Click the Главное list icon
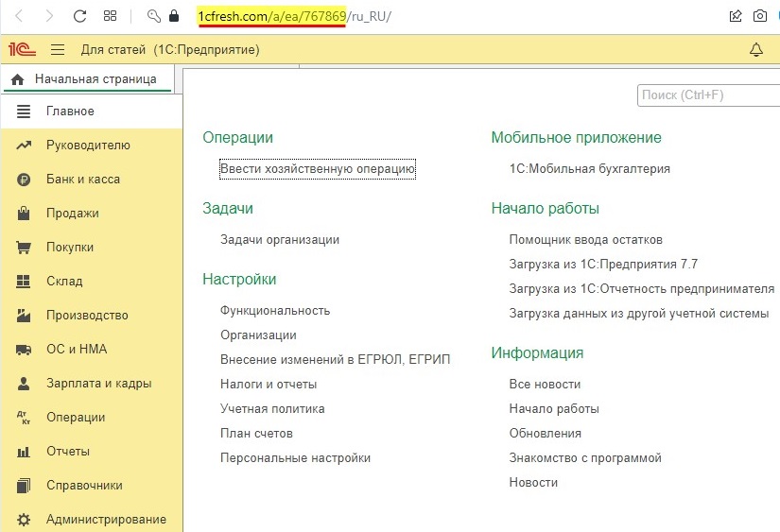 24,111
